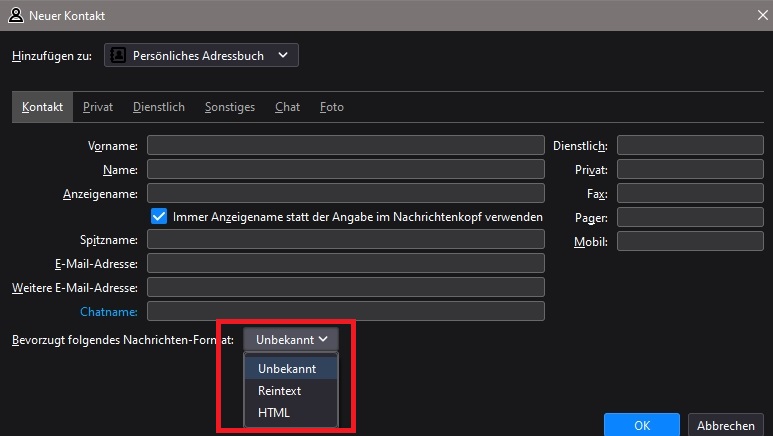Confirm with the OK button
Viewport: 773px width, 436px height.
(x=641, y=425)
